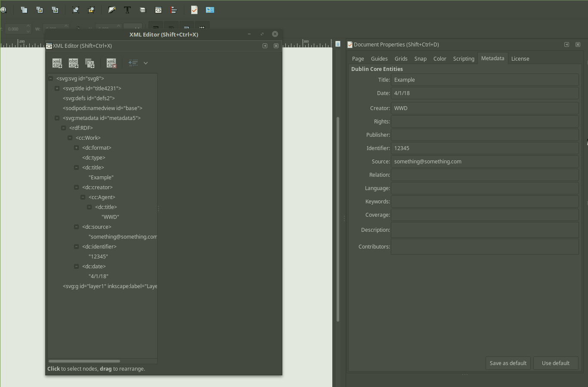Switch to the Guides tab

click(379, 58)
